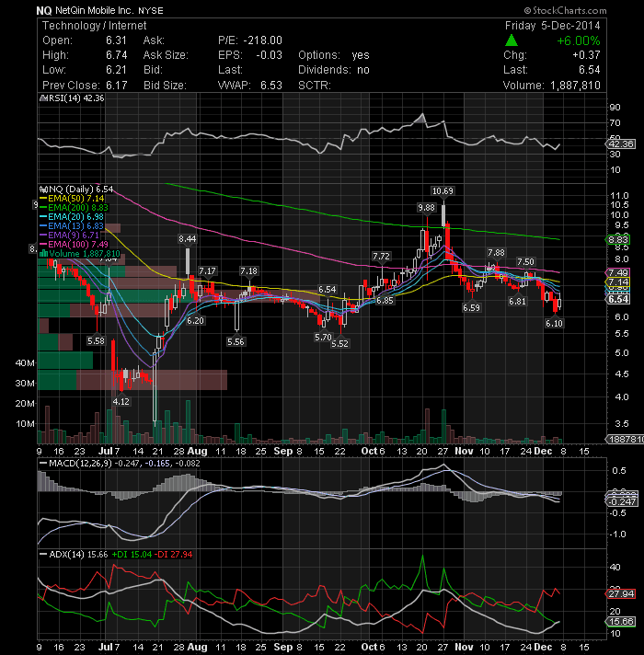Click the candlestick icon before NQ (Daily)
Viewport: 644px width, 655px height.
(43, 190)
